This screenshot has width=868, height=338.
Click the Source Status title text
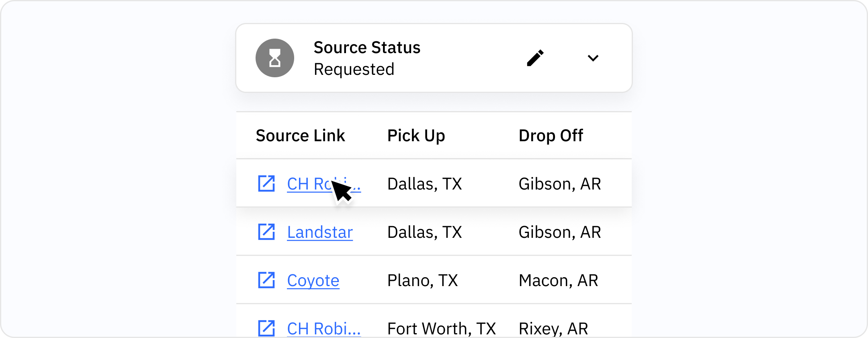[x=367, y=47]
